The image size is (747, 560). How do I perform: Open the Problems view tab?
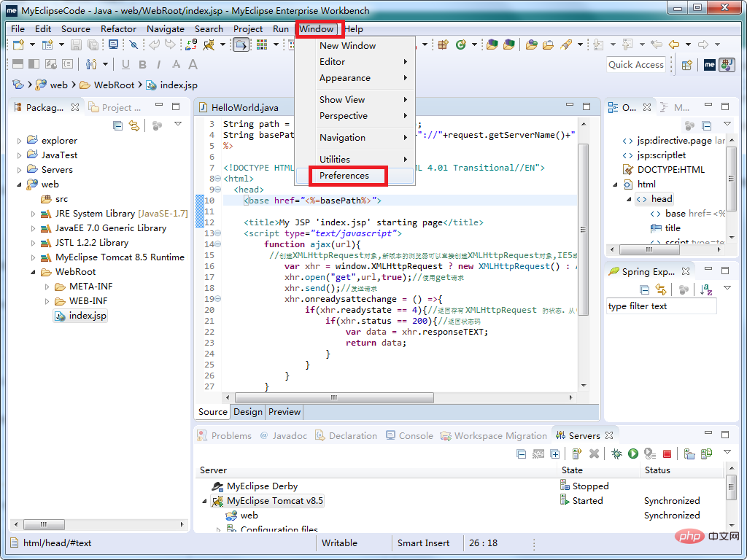pos(225,436)
